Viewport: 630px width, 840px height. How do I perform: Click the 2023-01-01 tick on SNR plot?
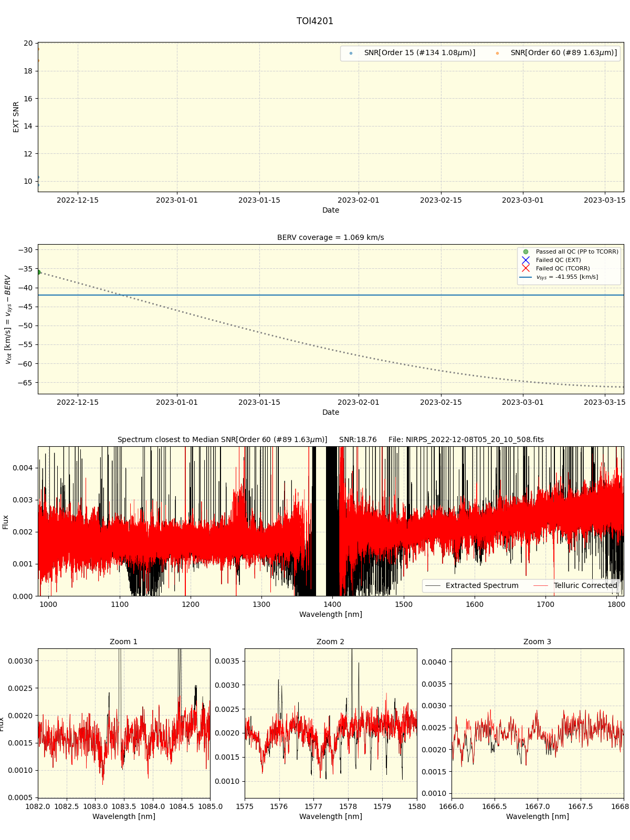[x=177, y=201]
